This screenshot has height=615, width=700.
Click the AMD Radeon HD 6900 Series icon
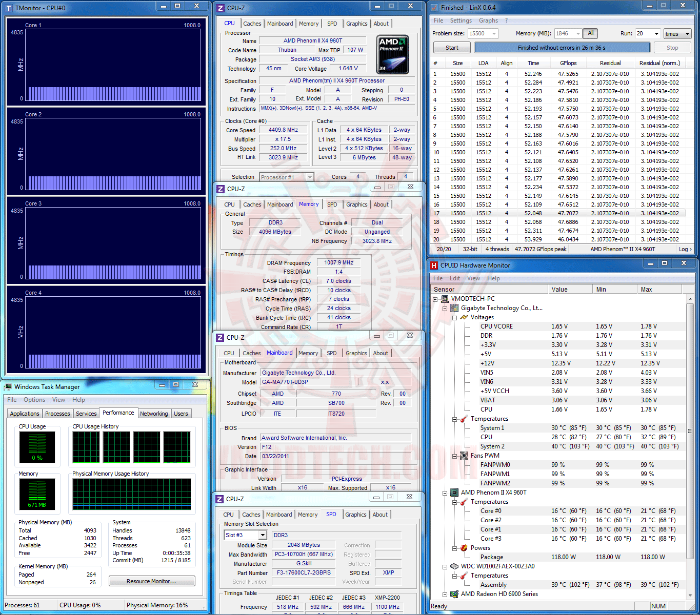(454, 594)
